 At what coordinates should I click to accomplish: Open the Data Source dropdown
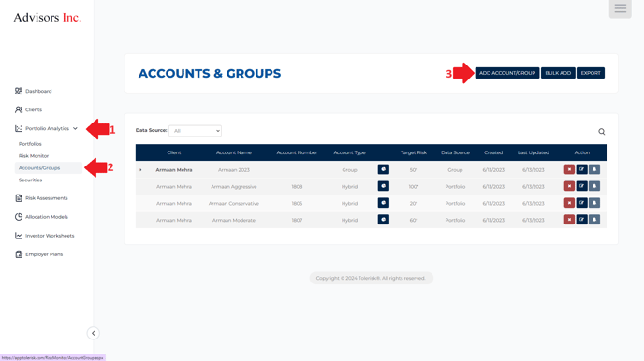tap(195, 131)
